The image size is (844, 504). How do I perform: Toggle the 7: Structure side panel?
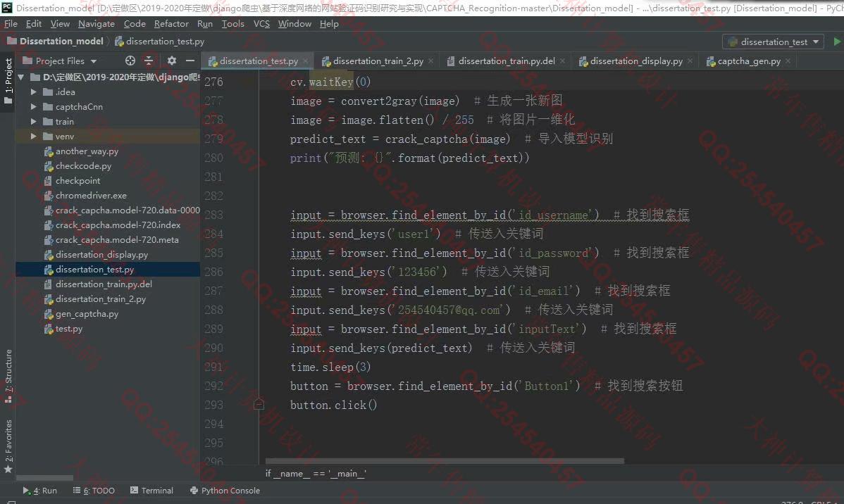click(x=8, y=375)
